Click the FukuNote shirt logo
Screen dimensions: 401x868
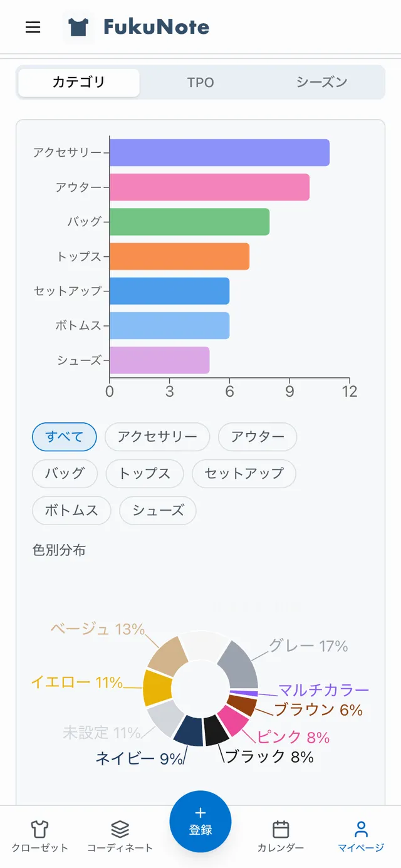click(x=79, y=27)
